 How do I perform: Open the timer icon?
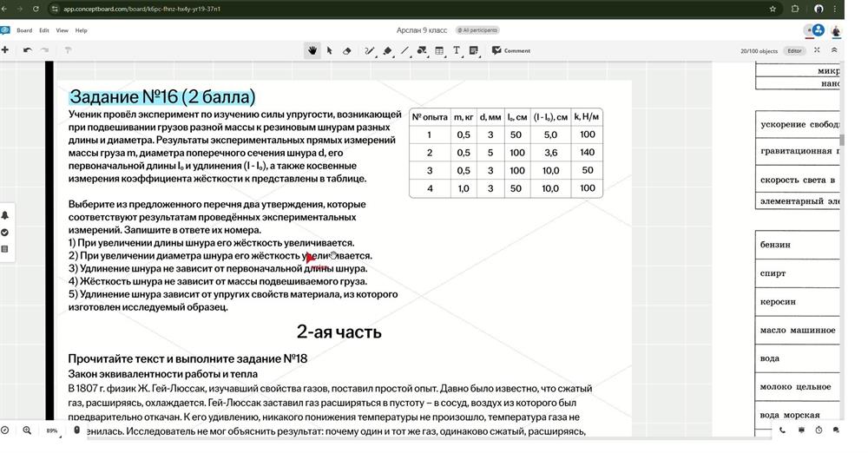click(x=819, y=430)
